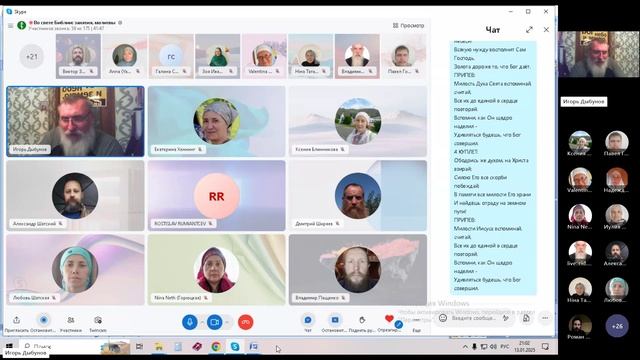Open the emoji picker in chat input
This screenshot has height=360, width=640.
[443, 318]
